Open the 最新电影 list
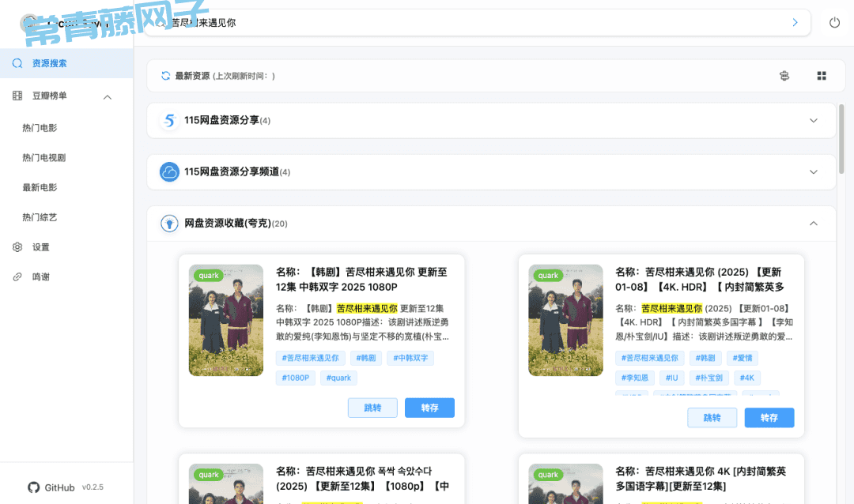Image resolution: width=854 pixels, height=504 pixels. click(40, 188)
